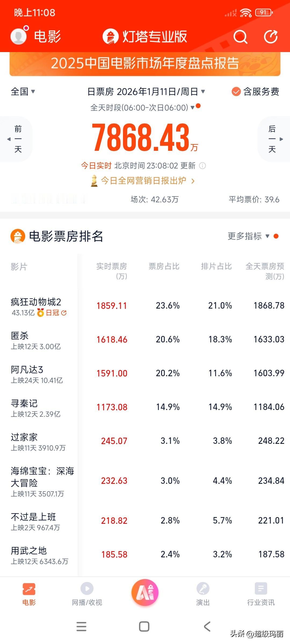This screenshot has height=644, width=290.
Task: Tap the 日冠 refresh icon for 疯狂动物城2
Action: pos(64,313)
